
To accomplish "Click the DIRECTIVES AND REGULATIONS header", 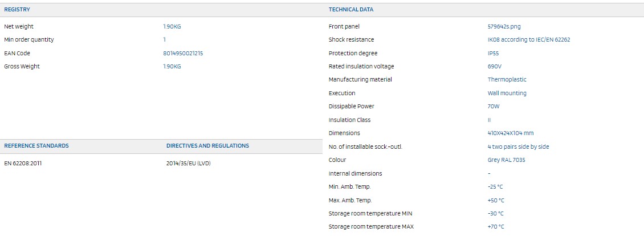I will [x=207, y=145].
